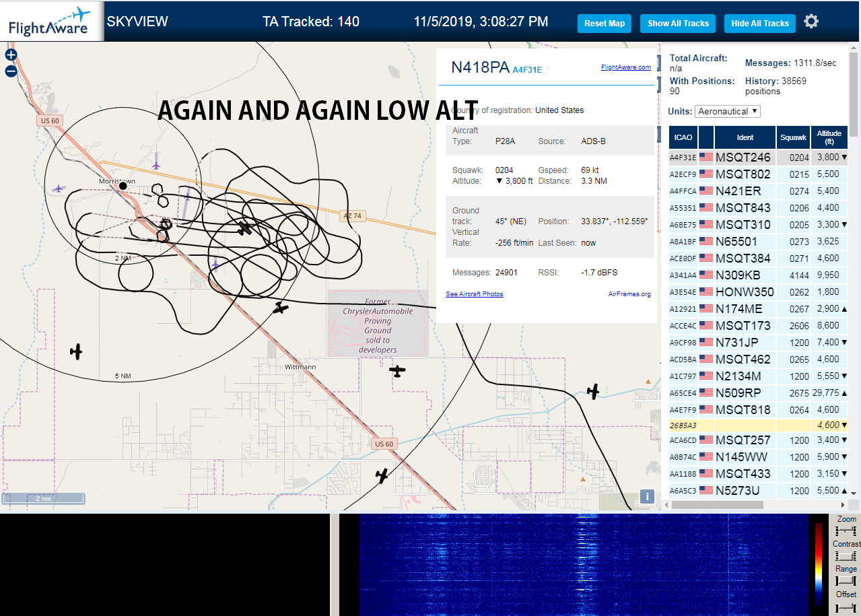Image resolution: width=861 pixels, height=616 pixels.
Task: Open the FlightAware.com link
Action: (626, 67)
